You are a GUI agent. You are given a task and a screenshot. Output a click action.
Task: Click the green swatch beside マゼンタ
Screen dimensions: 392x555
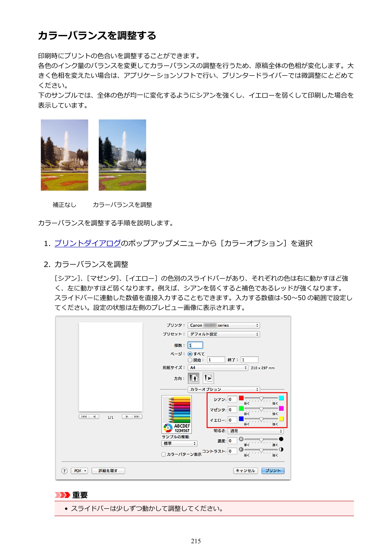(241, 408)
